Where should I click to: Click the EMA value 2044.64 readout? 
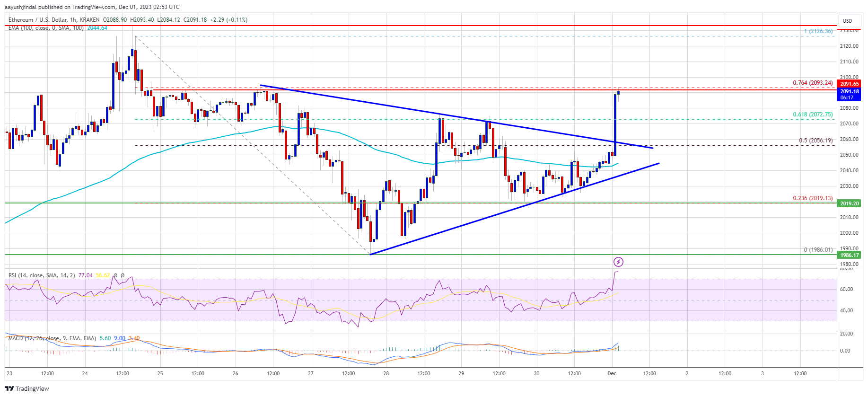[97, 28]
